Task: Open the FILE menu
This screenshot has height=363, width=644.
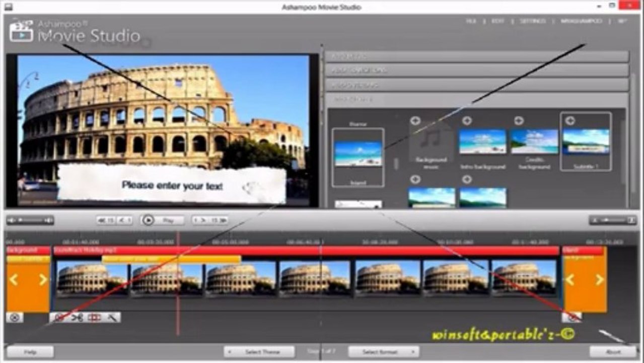Action: 471,21
